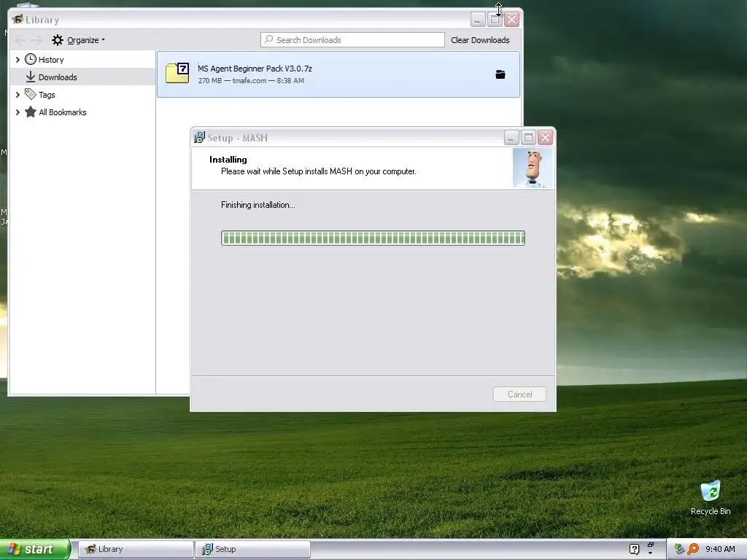Switch to Setup taskbar button
Image resolution: width=747 pixels, height=560 pixels.
(x=253, y=549)
